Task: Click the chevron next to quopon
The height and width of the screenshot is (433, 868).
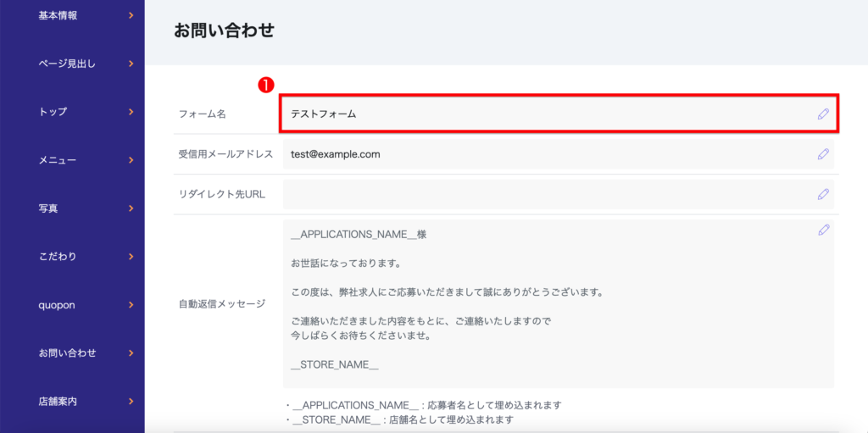Action: 131,305
